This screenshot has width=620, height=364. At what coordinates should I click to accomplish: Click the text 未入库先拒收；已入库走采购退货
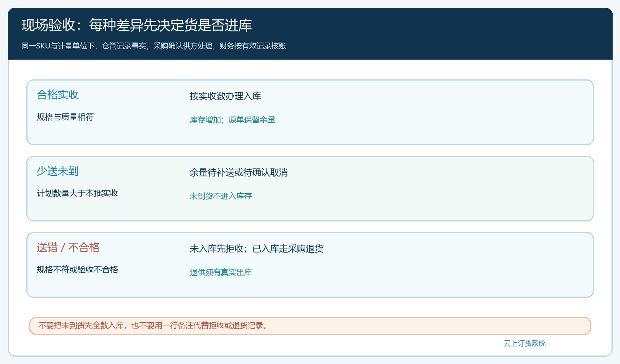[257, 249]
